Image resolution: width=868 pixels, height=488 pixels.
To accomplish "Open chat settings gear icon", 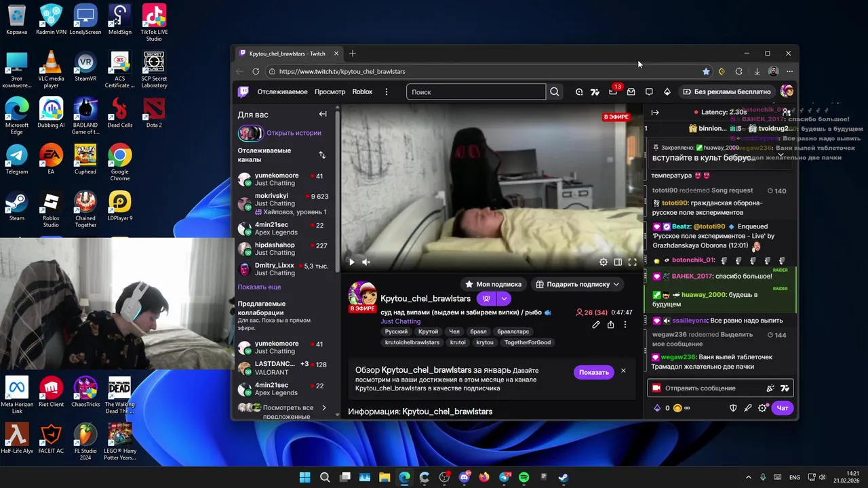I will point(763,408).
